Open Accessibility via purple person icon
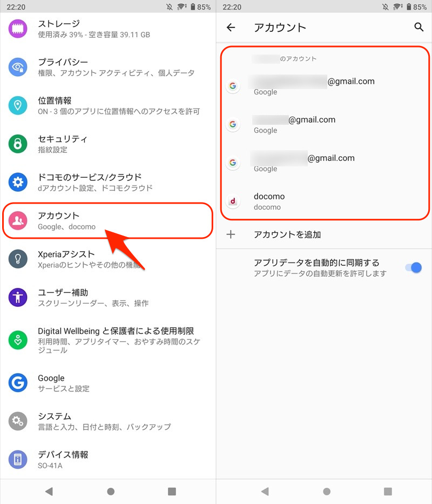 coord(18,297)
